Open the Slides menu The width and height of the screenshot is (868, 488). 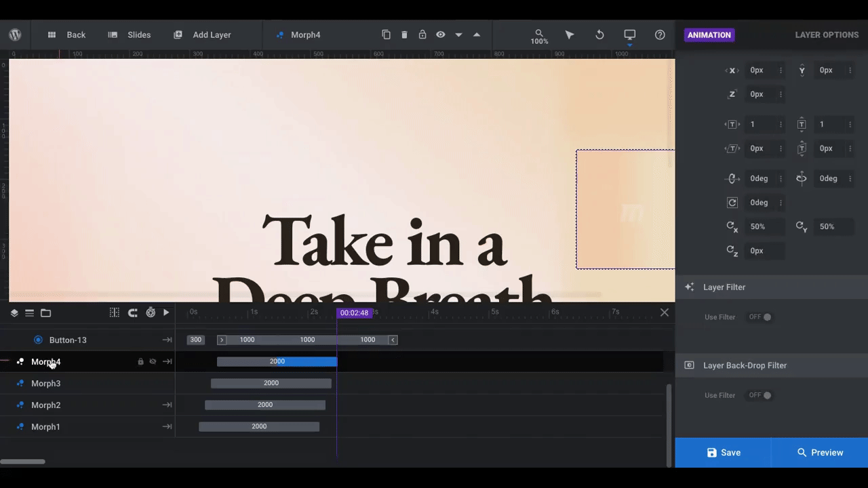pos(130,35)
